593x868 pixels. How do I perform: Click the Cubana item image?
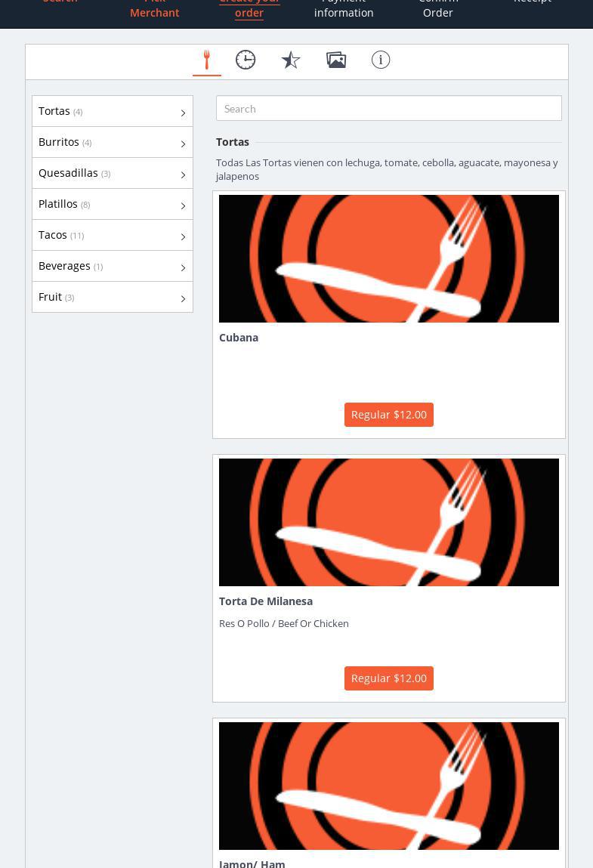click(x=388, y=258)
